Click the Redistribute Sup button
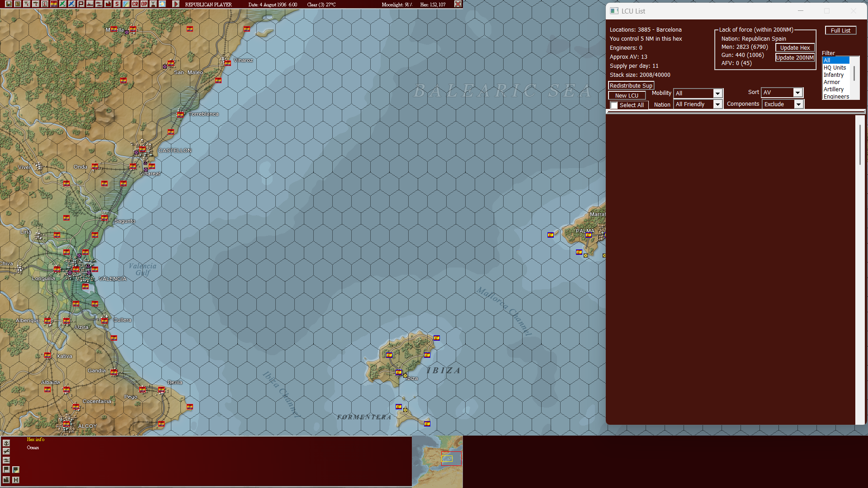The height and width of the screenshot is (488, 868). tap(631, 85)
